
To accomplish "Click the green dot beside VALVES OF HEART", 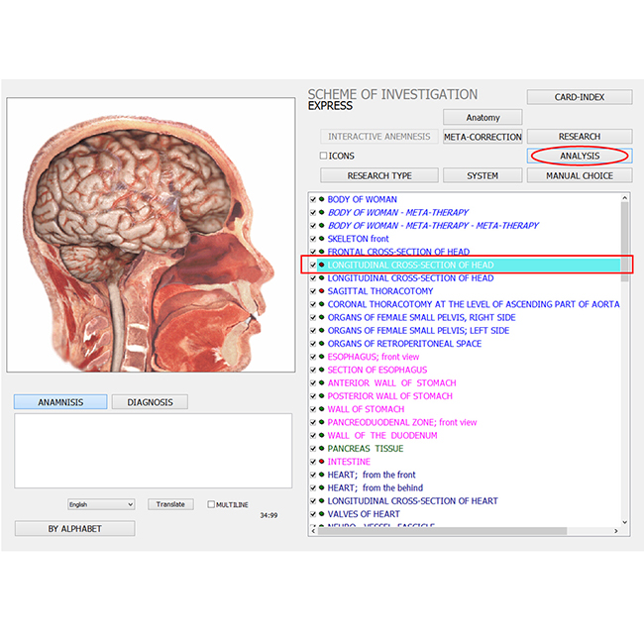I will pos(322,514).
